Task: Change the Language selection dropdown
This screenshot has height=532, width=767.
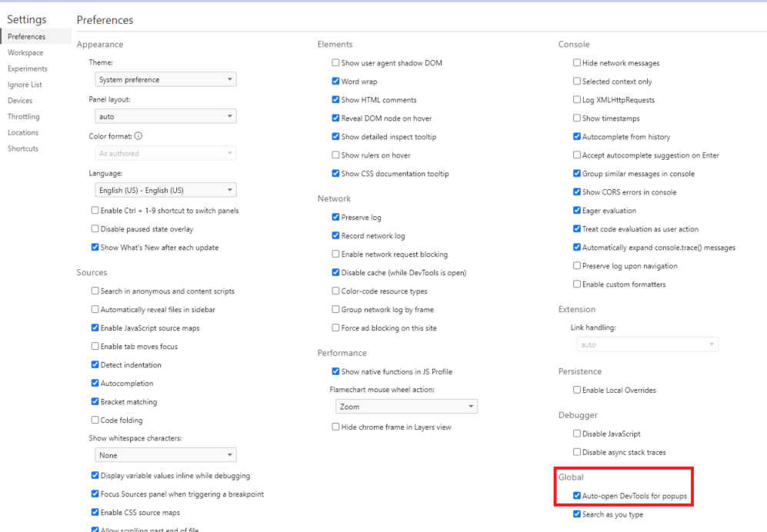Action: point(165,189)
